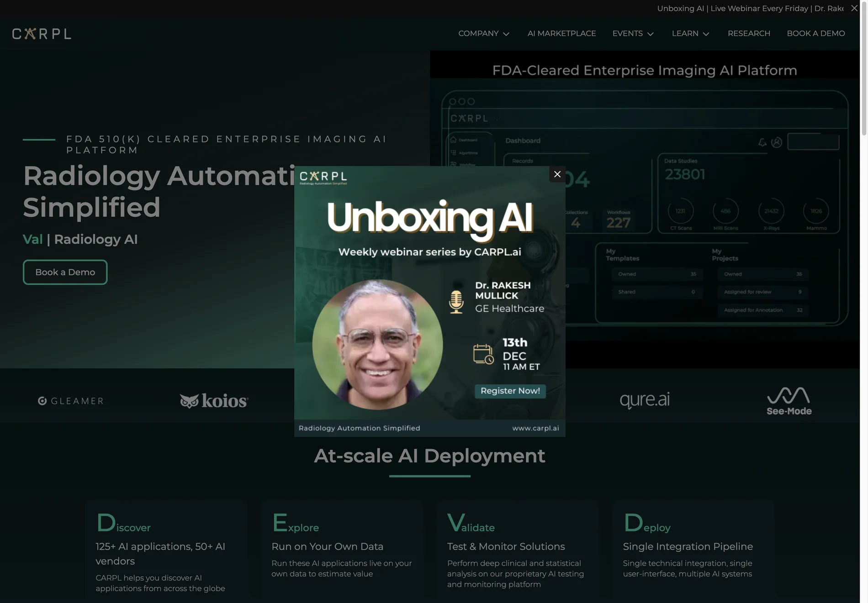Click 'Run on Your Own Data' text

(327, 546)
